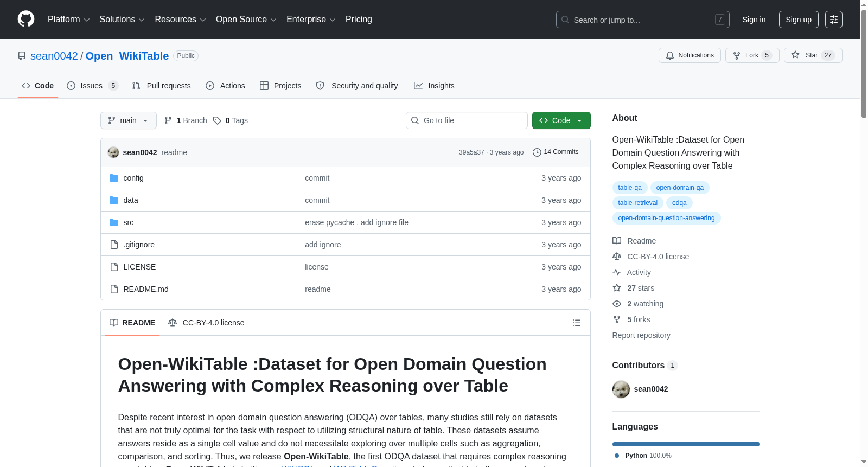Click the pulse icon beside Activity
The height and width of the screenshot is (467, 868).
coord(617,272)
